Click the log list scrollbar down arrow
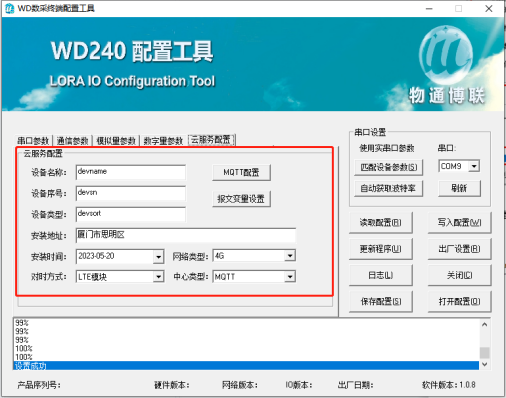This screenshot has height=398, width=506. pos(485,364)
